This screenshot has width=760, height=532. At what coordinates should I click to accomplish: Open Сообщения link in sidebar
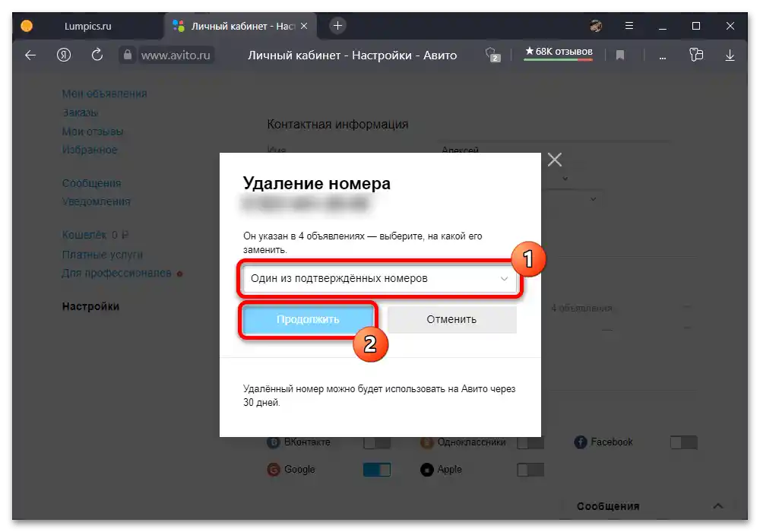(x=92, y=183)
